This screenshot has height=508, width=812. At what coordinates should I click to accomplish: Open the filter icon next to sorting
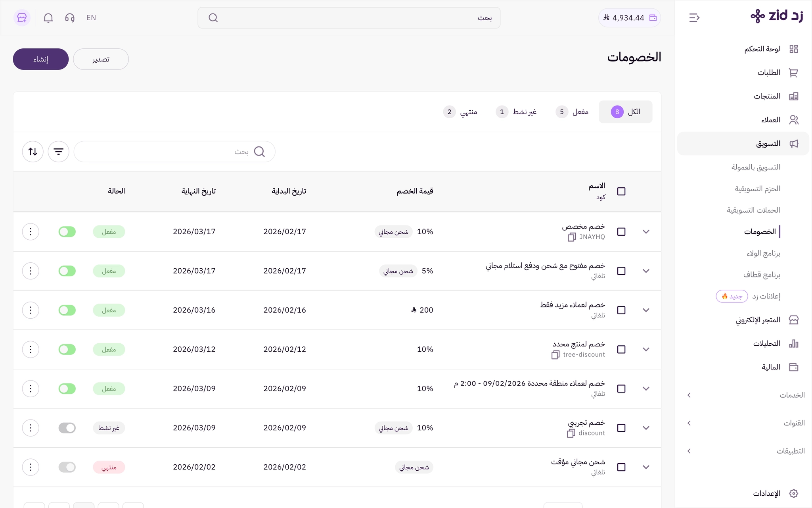(x=58, y=152)
